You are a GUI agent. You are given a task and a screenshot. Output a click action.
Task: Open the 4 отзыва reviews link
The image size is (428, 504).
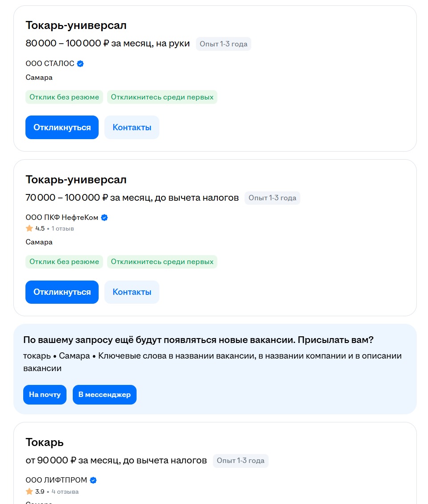pyautogui.click(x=65, y=492)
